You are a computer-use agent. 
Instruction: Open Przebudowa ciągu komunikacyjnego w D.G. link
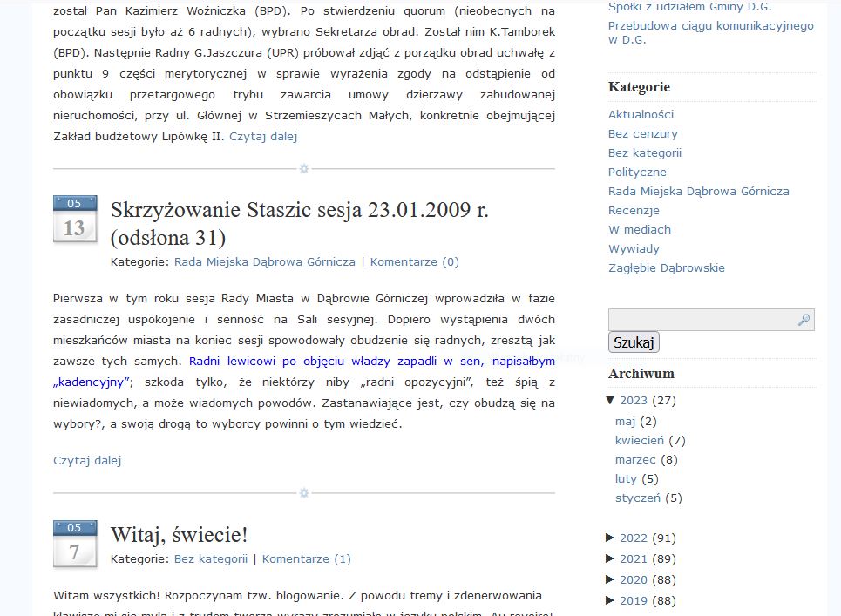click(710, 33)
